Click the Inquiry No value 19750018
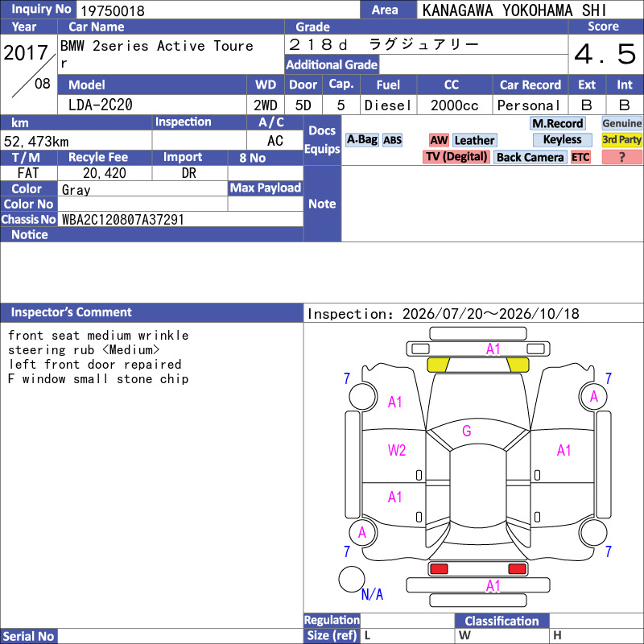 click(x=113, y=10)
